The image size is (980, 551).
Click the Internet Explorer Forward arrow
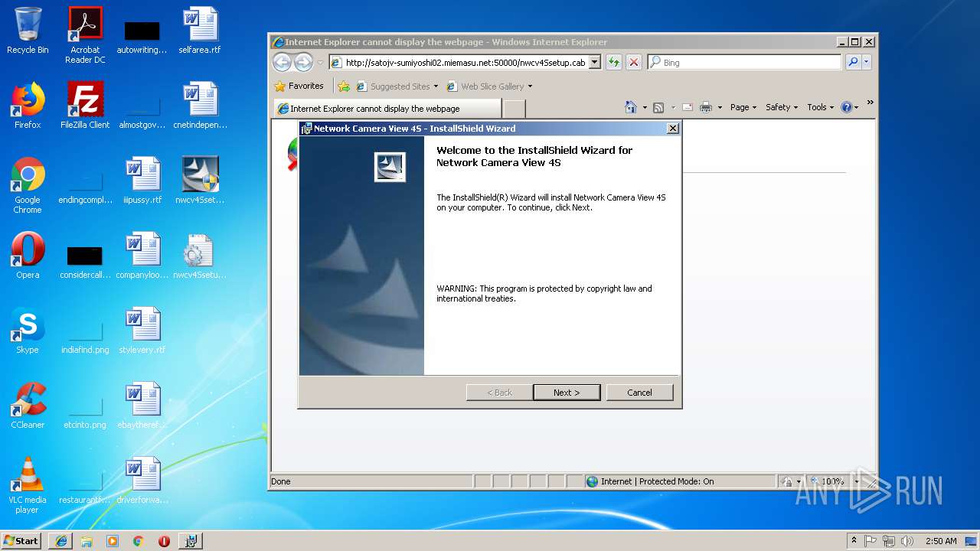click(303, 63)
